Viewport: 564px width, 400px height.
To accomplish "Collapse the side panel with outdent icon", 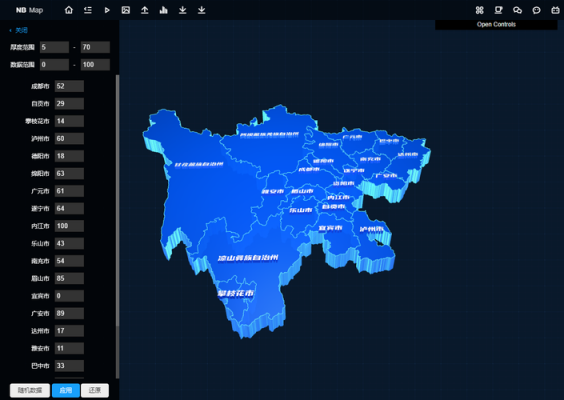I will 88,10.
